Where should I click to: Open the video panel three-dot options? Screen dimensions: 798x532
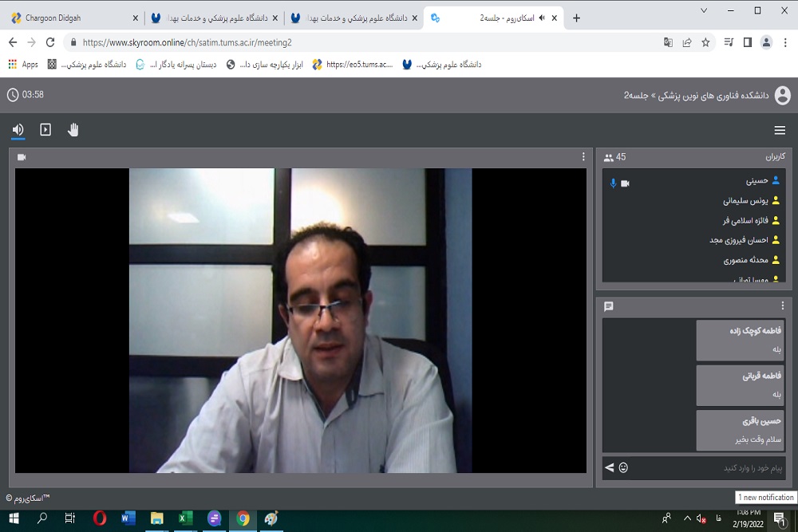pos(583,157)
